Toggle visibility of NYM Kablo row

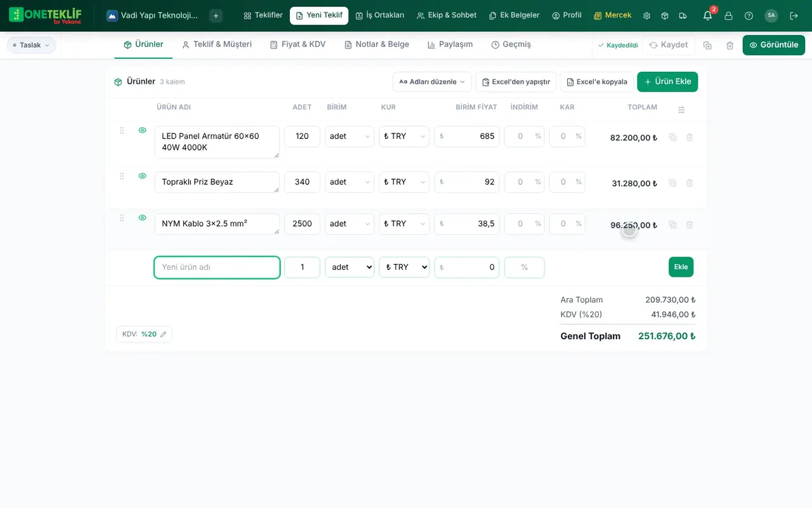pos(142,218)
